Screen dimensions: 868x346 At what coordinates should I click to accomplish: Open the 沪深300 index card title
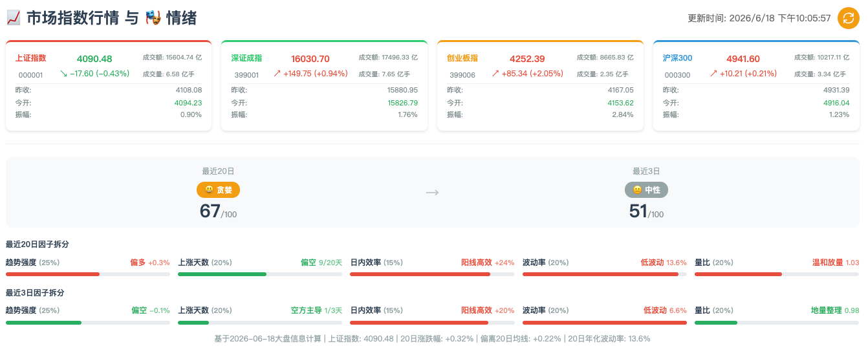[677, 58]
